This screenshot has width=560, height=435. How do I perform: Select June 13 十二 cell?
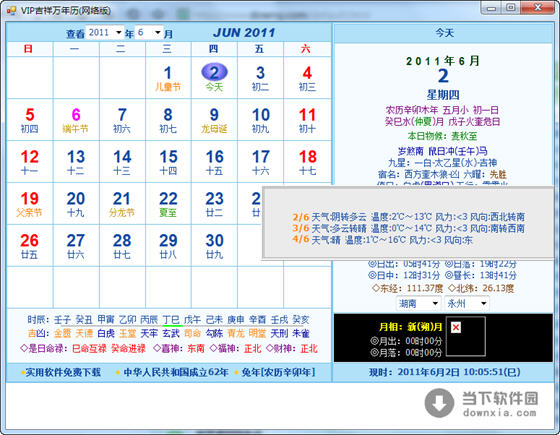76,162
